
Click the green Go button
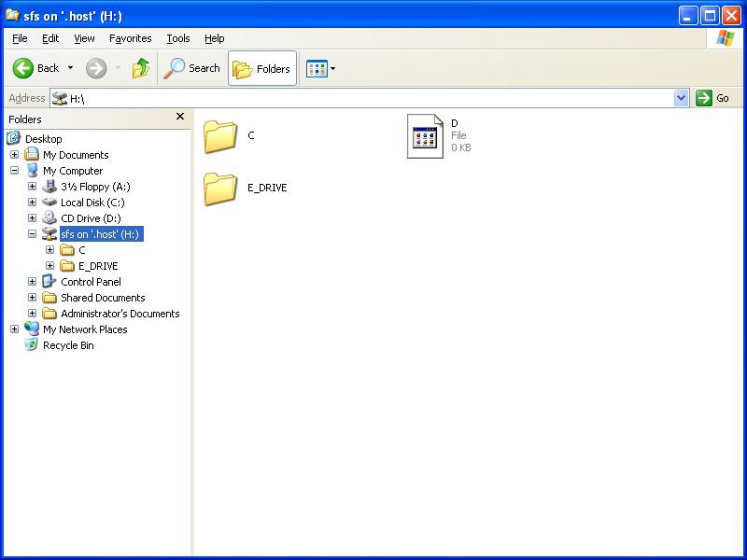point(712,99)
